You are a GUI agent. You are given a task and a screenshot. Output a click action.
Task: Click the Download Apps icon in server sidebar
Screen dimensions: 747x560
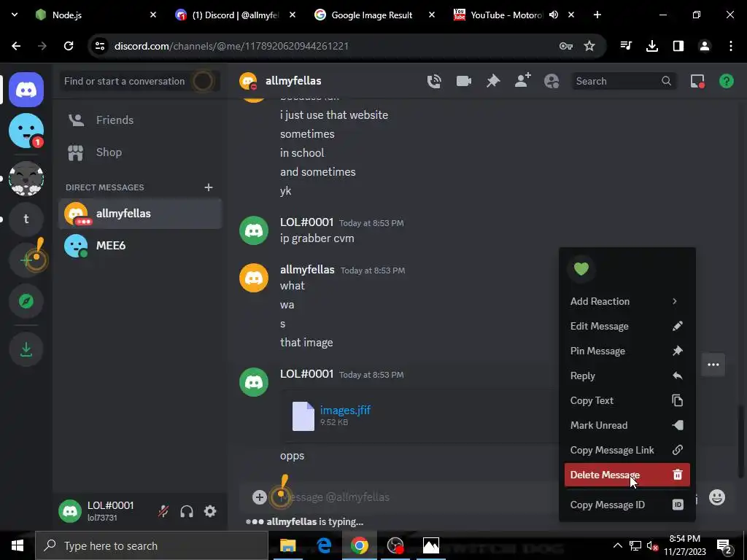pos(26,349)
